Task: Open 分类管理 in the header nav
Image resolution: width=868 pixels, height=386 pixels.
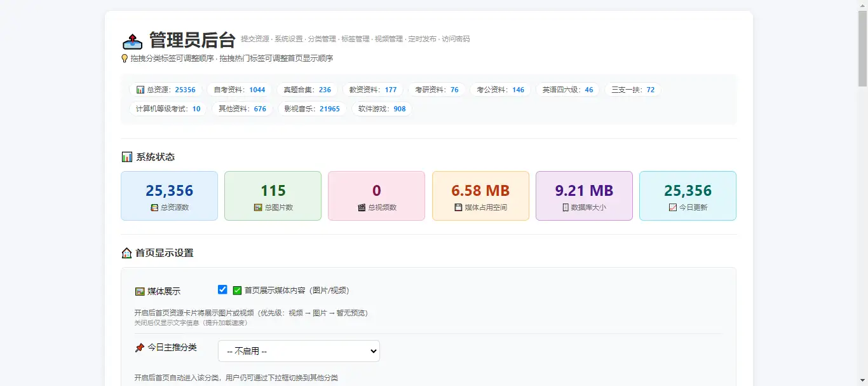Action: click(322, 39)
